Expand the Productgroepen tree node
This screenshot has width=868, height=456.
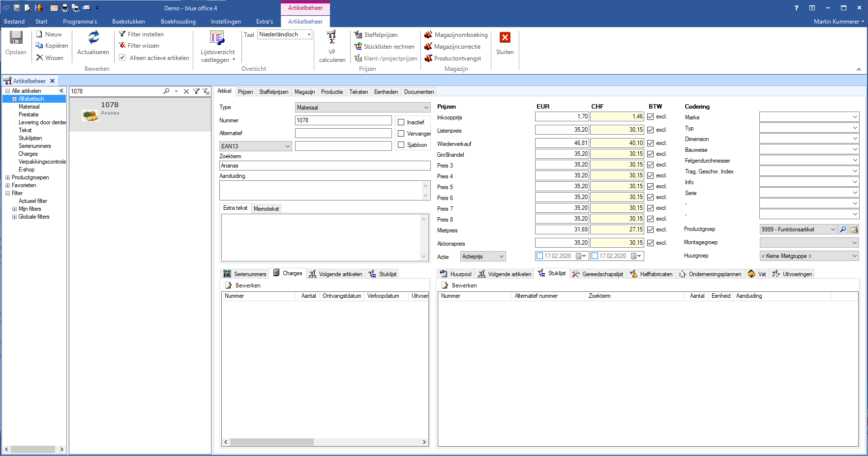coord(7,178)
